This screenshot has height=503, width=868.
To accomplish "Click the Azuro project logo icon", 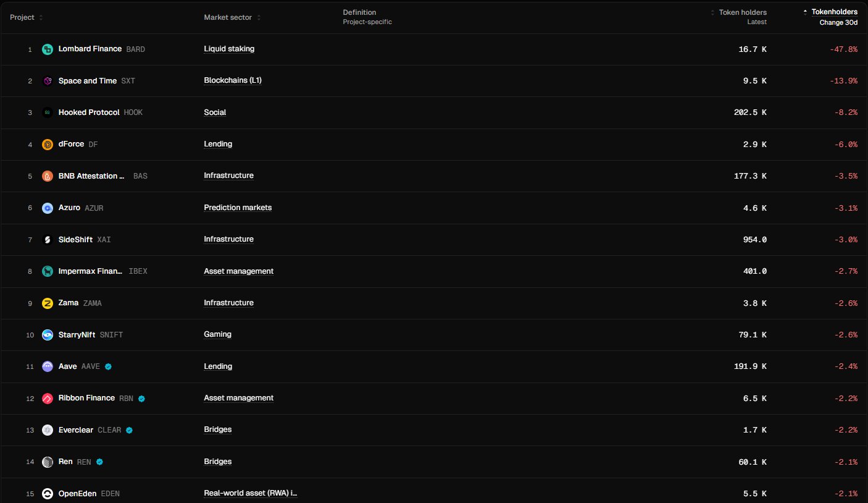I will [x=48, y=208].
